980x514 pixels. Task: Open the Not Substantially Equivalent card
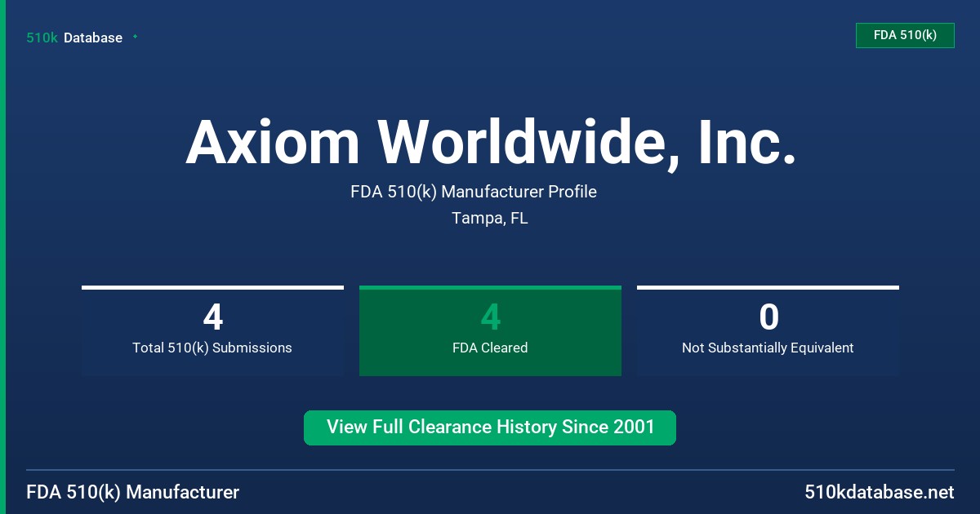tap(768, 330)
